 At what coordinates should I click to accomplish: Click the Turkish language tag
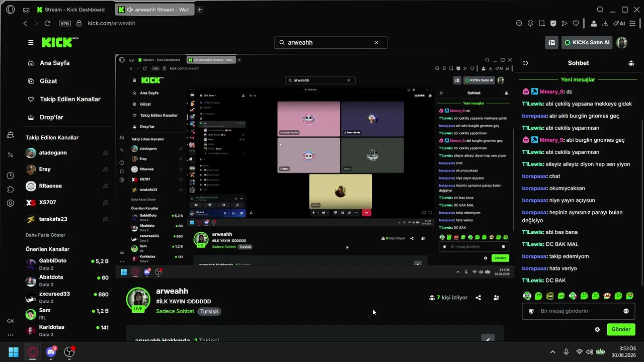[x=209, y=312]
